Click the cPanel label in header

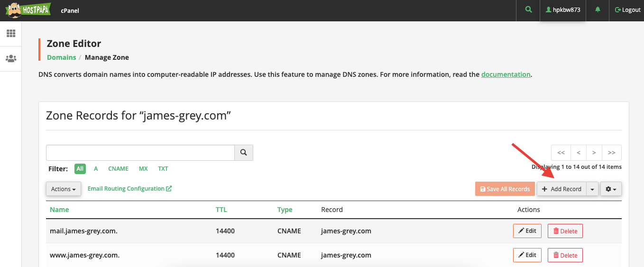tap(70, 10)
